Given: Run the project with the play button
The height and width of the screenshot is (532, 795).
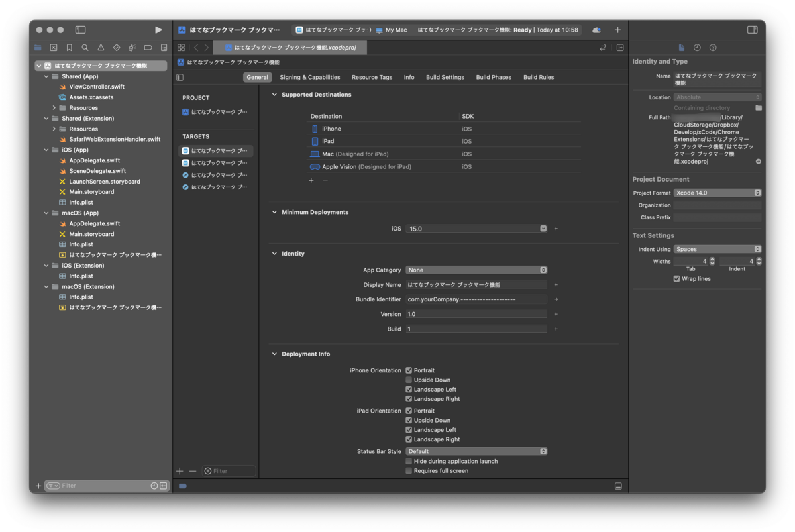Looking at the screenshot, I should point(158,30).
